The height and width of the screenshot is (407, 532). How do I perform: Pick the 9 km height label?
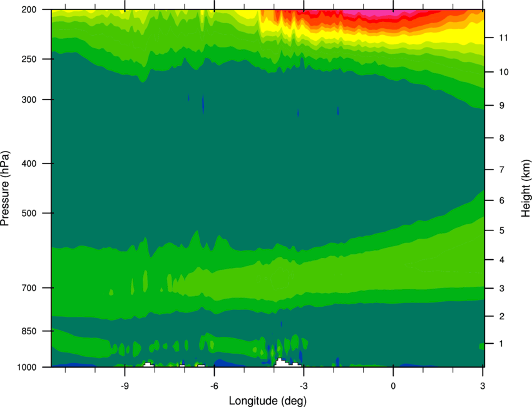pos(502,106)
